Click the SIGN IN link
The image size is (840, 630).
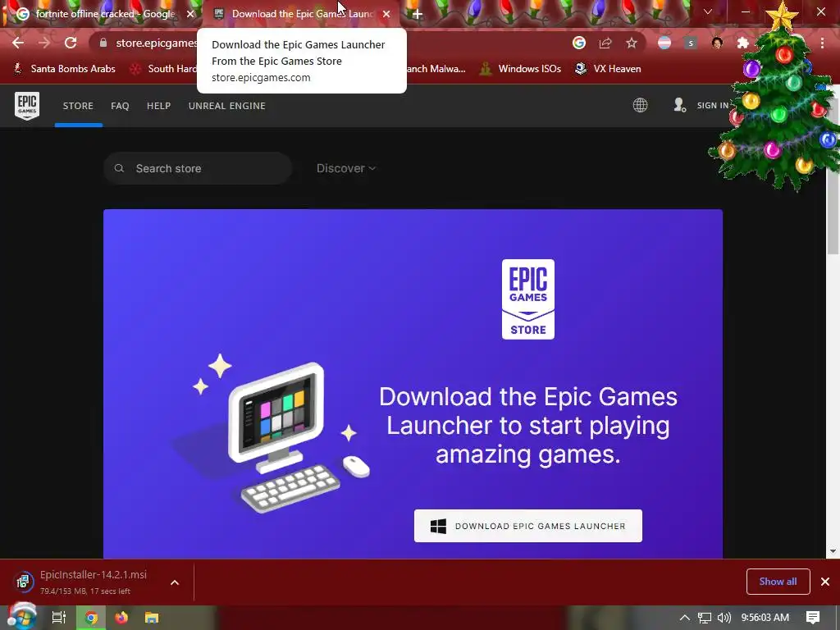pyautogui.click(x=713, y=106)
